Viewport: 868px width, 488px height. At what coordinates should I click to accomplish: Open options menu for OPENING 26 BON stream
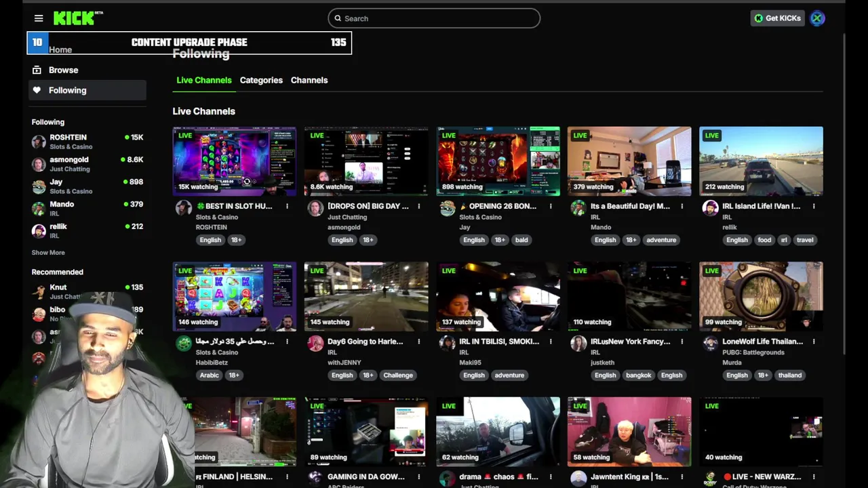[551, 206]
